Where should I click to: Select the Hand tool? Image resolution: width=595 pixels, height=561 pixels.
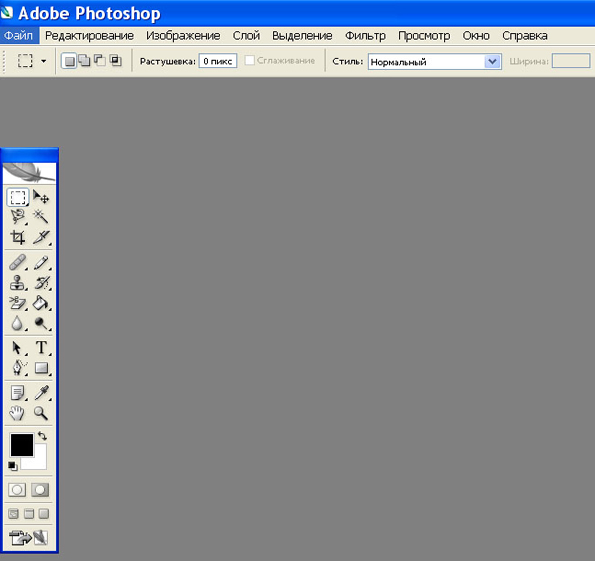(17, 413)
